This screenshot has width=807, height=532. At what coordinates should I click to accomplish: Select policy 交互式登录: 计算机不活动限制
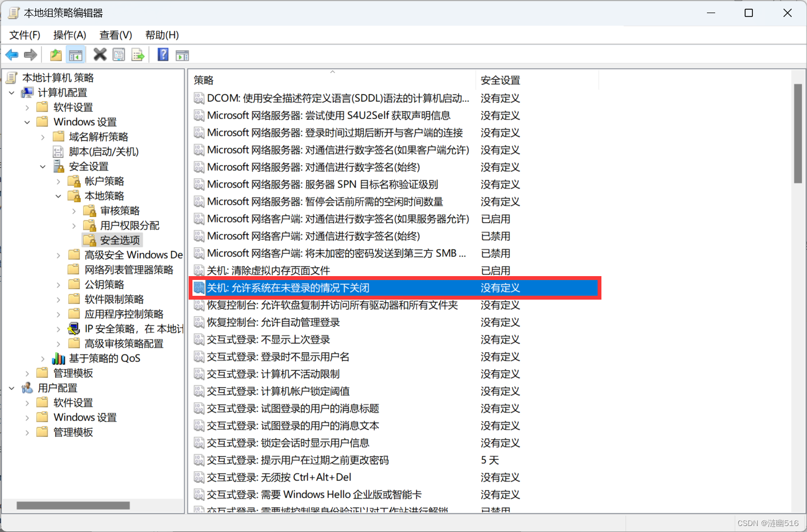[273, 374]
